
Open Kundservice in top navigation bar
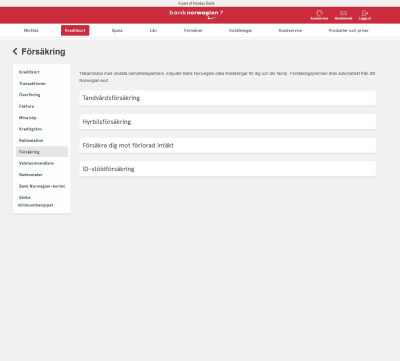[290, 30]
